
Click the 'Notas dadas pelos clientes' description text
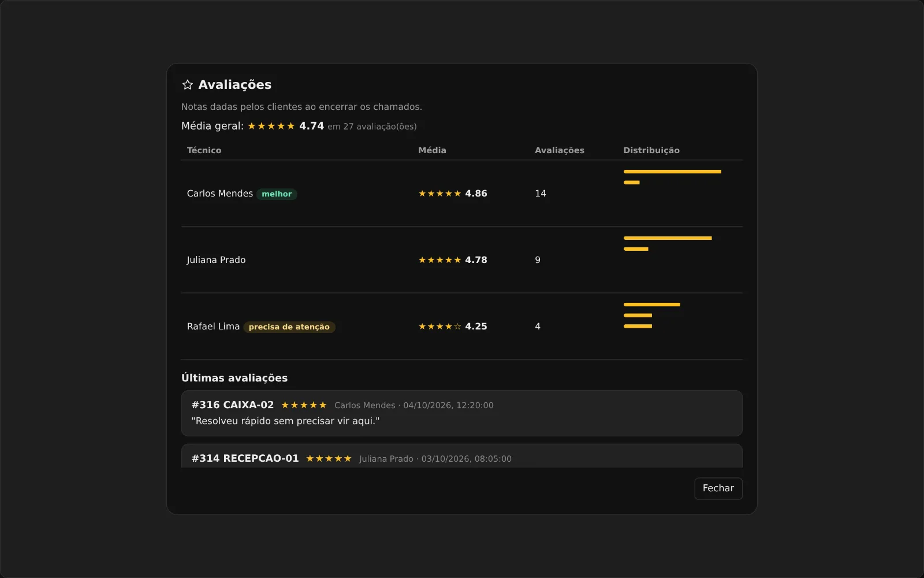[301, 107]
